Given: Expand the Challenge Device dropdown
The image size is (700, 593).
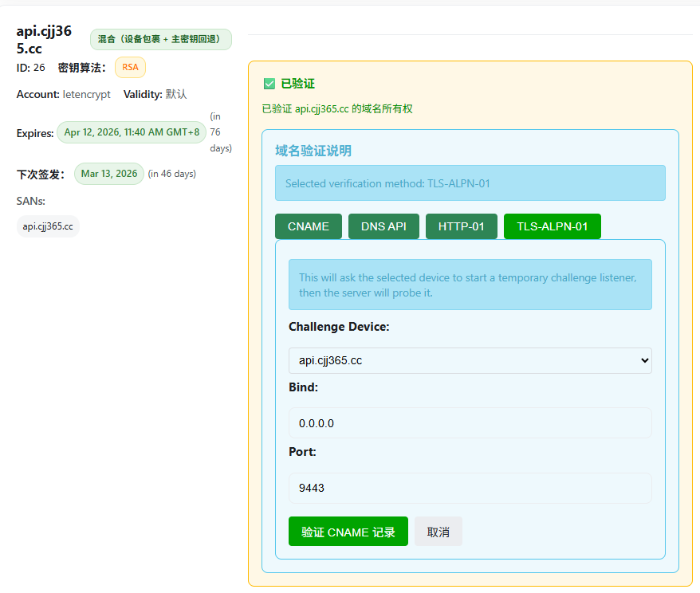Looking at the screenshot, I should 470,360.
